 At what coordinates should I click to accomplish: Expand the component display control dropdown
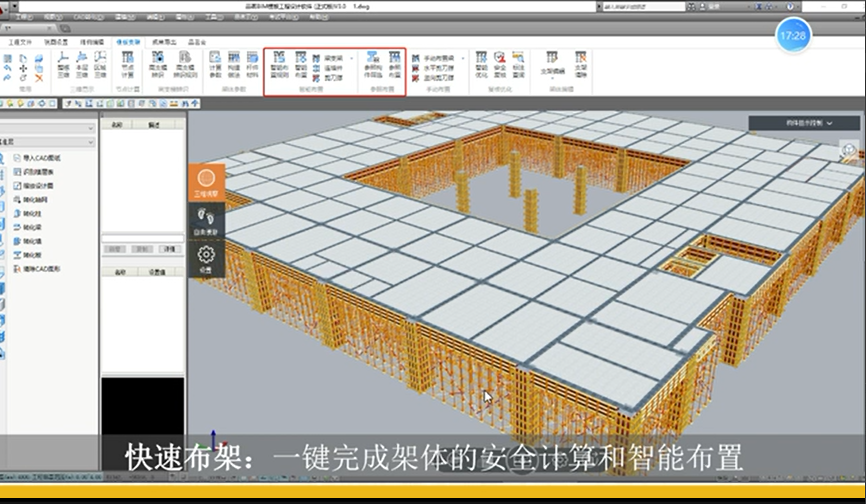[x=804, y=123]
